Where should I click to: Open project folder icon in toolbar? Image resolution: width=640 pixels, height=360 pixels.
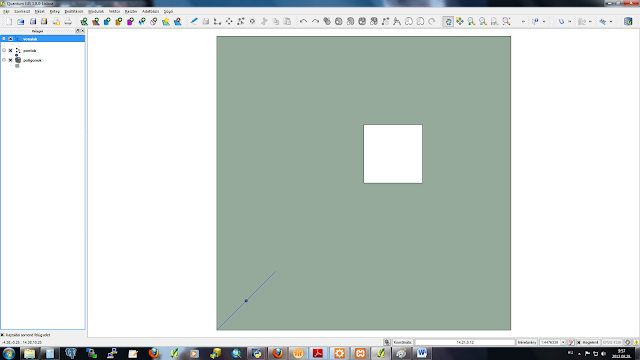tap(21, 21)
